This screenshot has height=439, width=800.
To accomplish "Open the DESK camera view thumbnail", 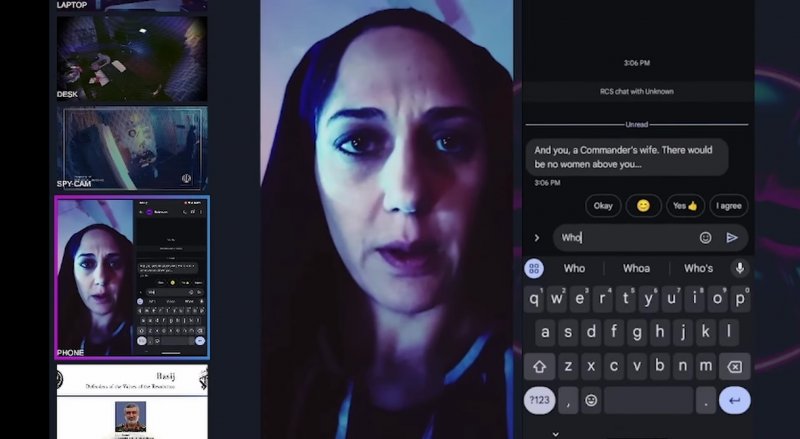I will pos(131,56).
